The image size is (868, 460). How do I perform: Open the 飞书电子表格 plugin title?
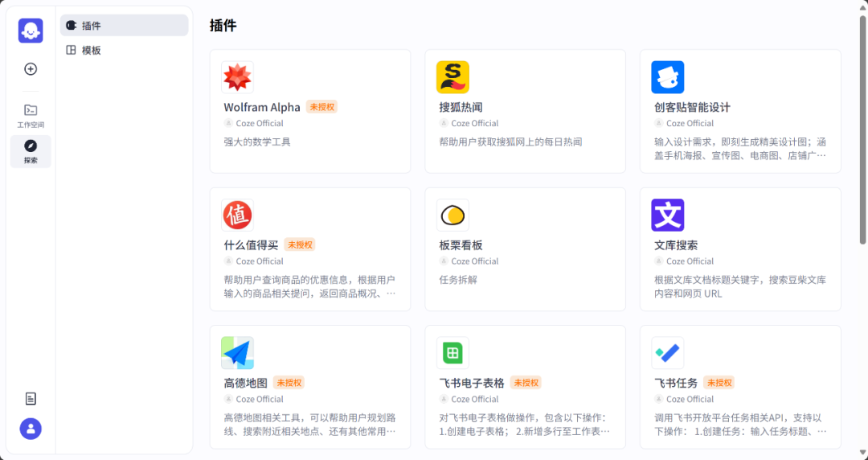click(472, 383)
